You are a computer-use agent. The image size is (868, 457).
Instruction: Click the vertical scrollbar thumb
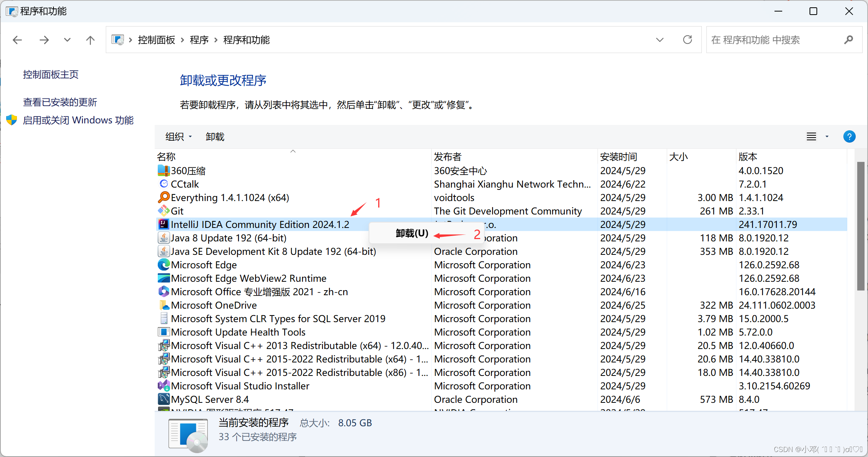point(861,227)
